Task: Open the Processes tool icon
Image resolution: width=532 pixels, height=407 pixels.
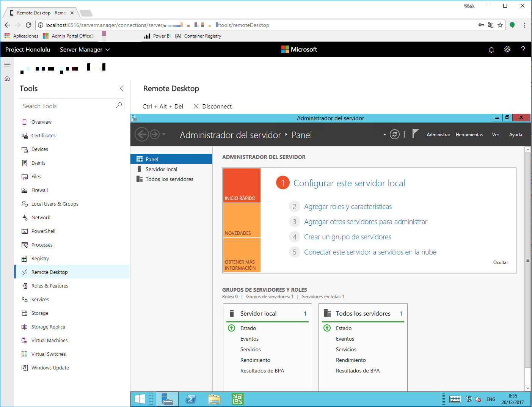Action: click(x=25, y=245)
